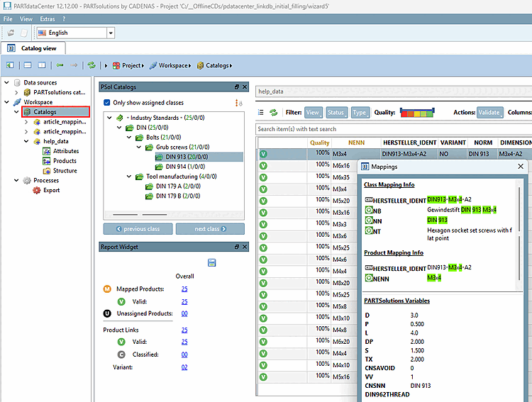Image resolution: width=532 pixels, height=402 pixels.
Task: Open the Status filter dropdown
Action: (x=336, y=112)
